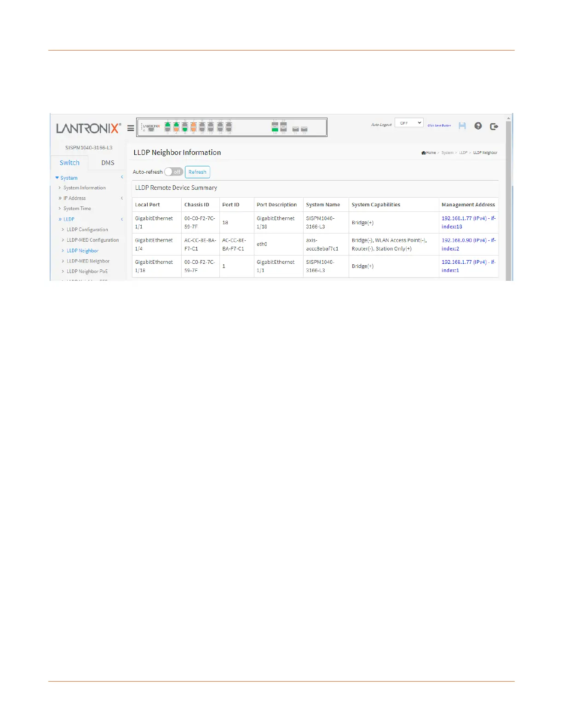This screenshot has height=728, width=563.
Task: Click the console port on switch panel
Action: pyautogui.click(x=151, y=130)
